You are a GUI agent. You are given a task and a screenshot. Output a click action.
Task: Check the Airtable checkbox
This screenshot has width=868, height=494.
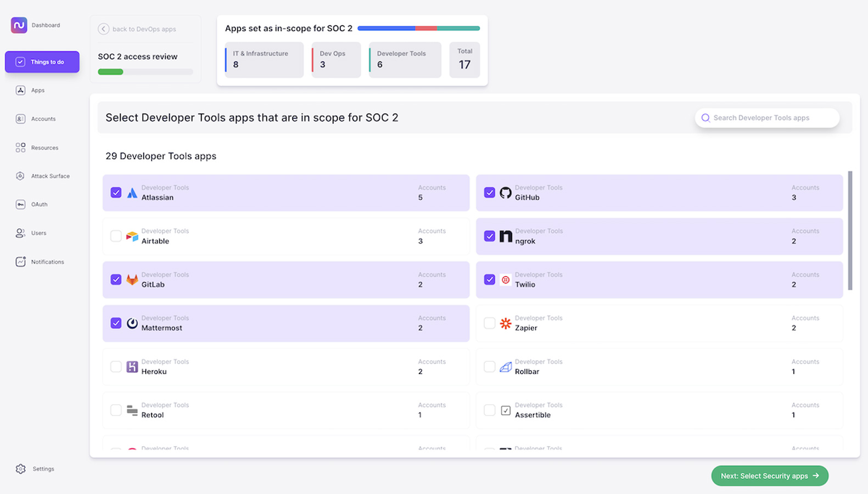116,236
